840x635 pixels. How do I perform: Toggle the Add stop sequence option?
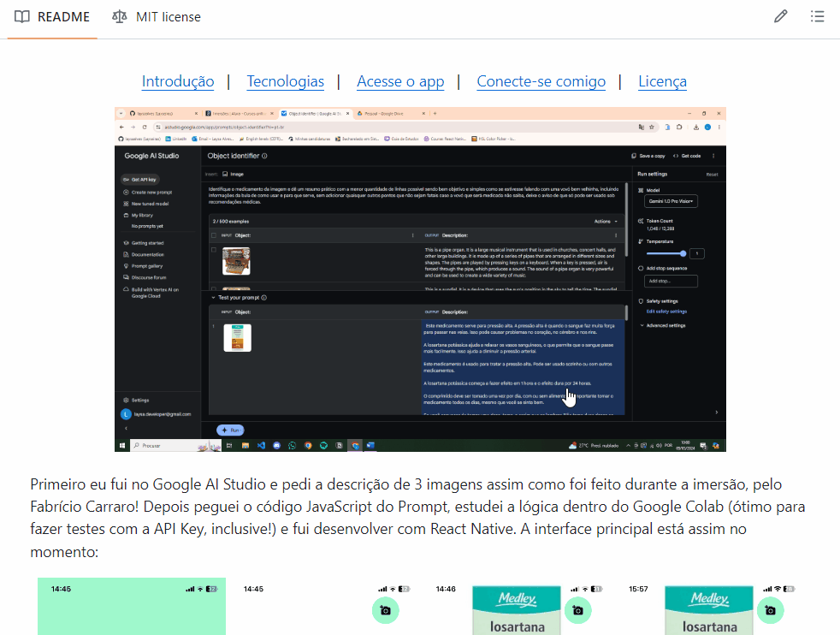coord(641,268)
